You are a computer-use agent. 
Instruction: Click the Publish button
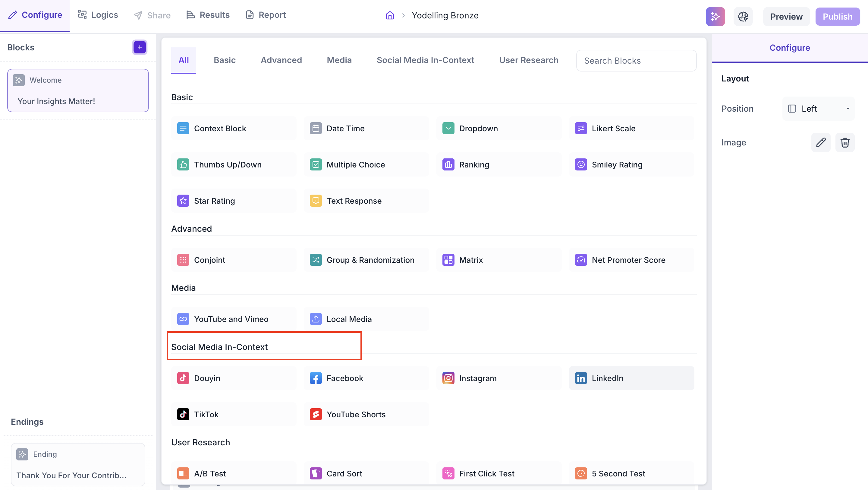(x=837, y=16)
